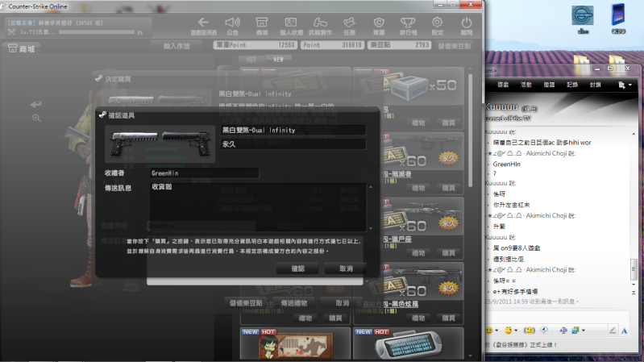Select 記錄 in messenger menu bar

pyautogui.click(x=572, y=85)
